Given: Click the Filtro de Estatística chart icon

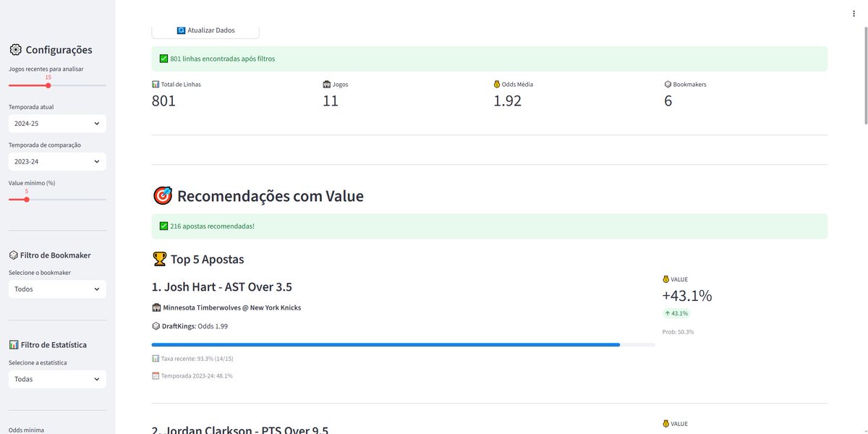Looking at the screenshot, I should coord(13,345).
